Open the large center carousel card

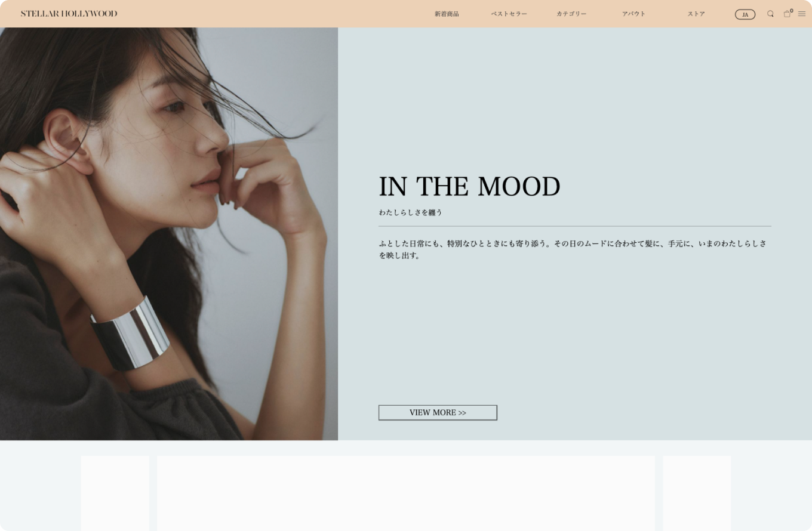click(x=406, y=493)
